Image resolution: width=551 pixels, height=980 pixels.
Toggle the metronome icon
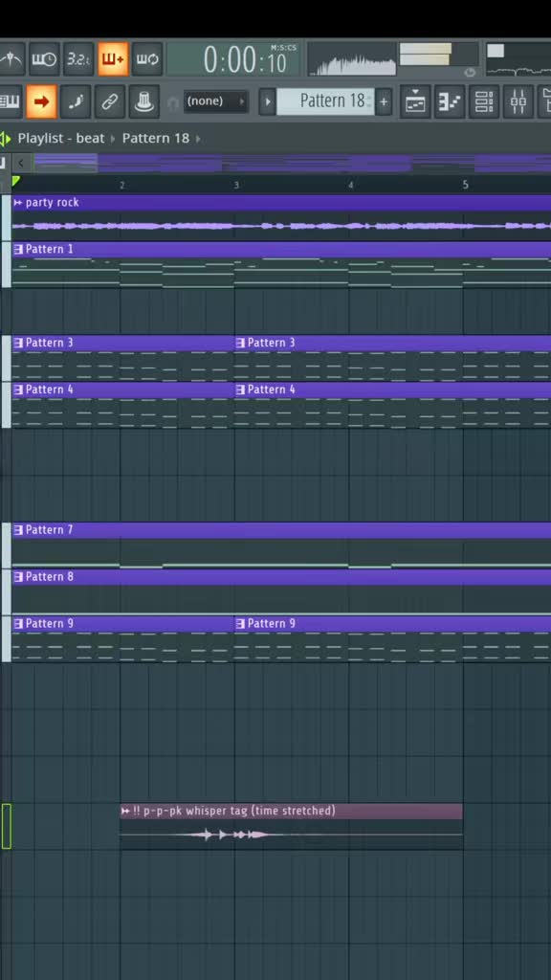(x=11, y=59)
